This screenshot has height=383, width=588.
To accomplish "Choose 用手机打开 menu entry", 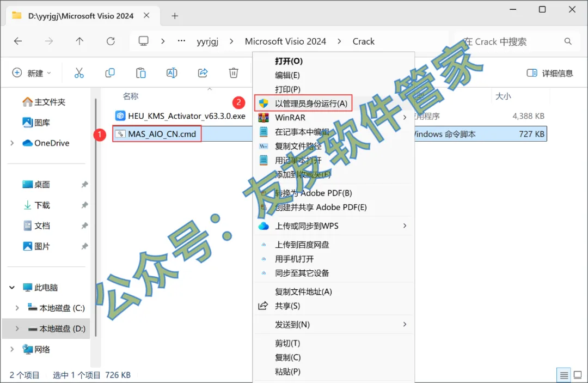I will [x=334, y=259].
